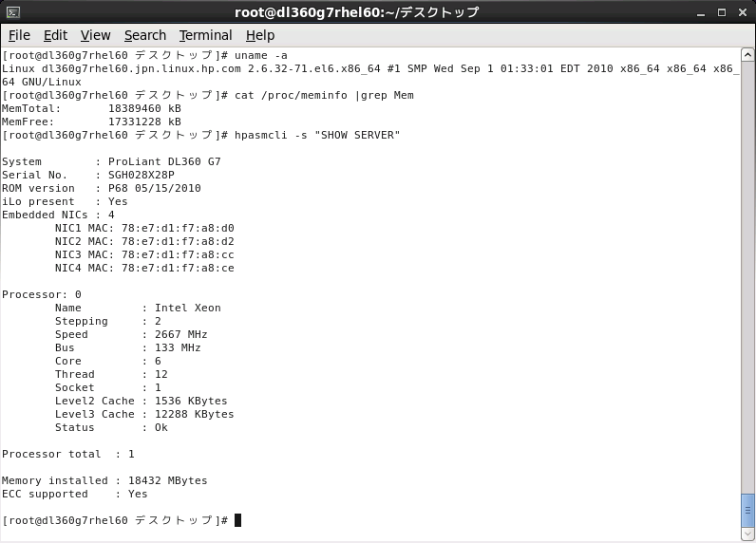Open the Terminal menu

coord(206,35)
